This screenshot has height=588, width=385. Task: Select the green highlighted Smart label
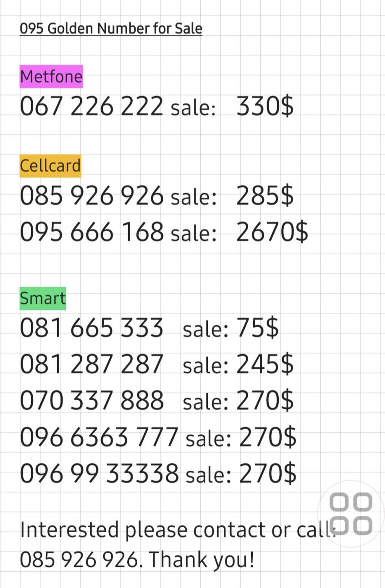pos(43,298)
